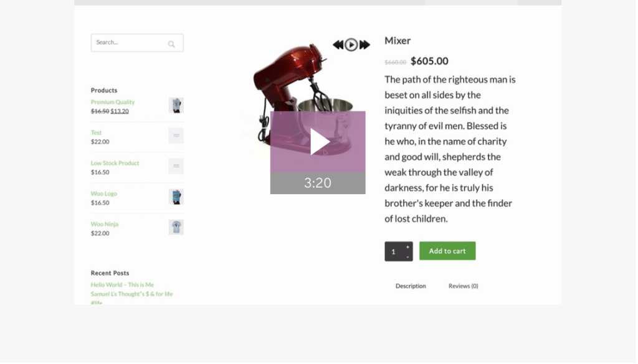Decrease quantity with the minus stepper
The image size is (638, 364).
[x=409, y=258]
